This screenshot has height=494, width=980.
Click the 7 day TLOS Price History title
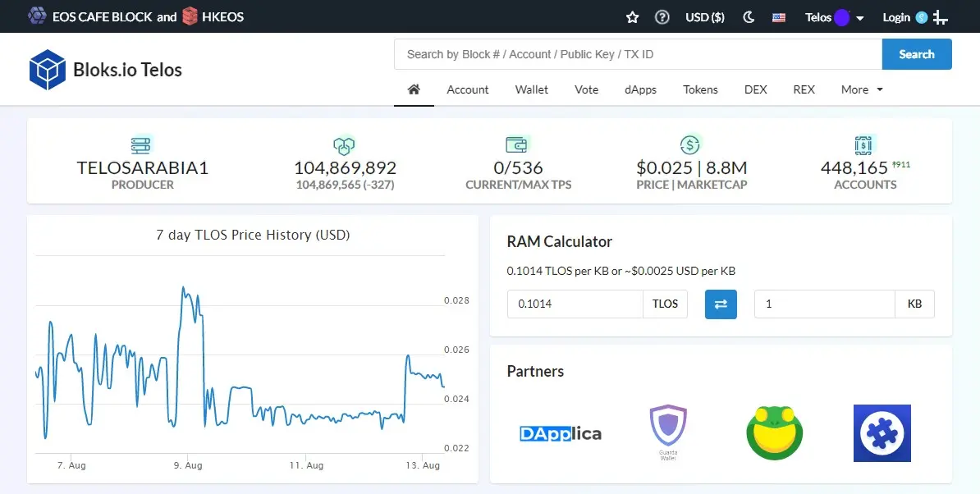click(253, 235)
